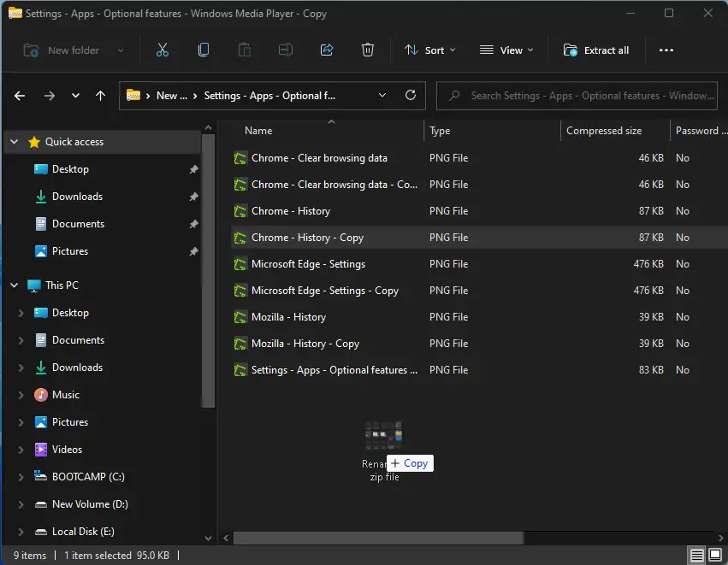Click the pin icon beside Quick access Pictures

coord(193,251)
